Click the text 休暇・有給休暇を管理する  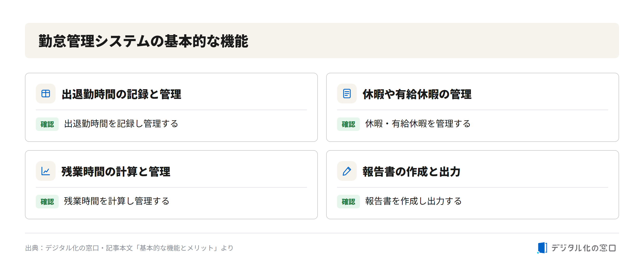418,124
